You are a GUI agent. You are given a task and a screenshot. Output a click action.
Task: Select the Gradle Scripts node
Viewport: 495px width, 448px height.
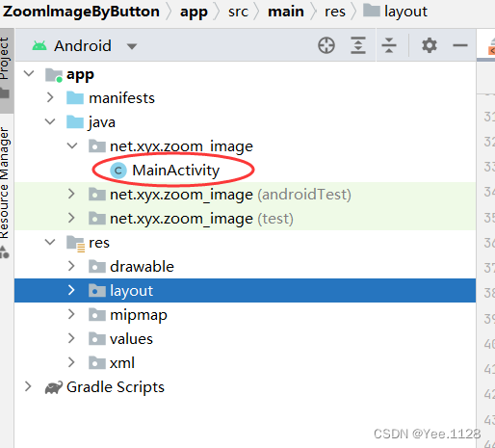click(x=116, y=387)
